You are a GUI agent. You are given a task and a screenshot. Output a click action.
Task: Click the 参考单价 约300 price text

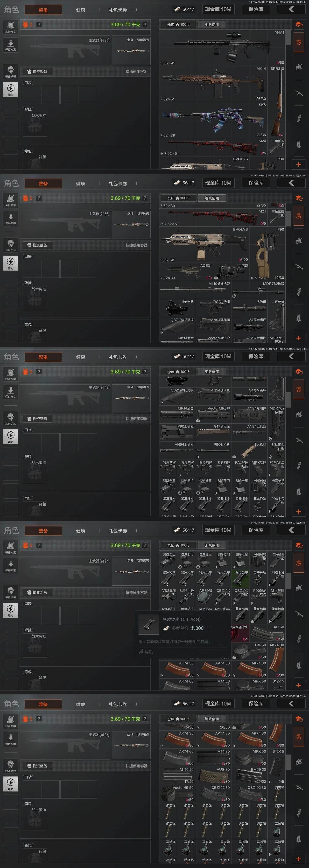click(x=188, y=628)
